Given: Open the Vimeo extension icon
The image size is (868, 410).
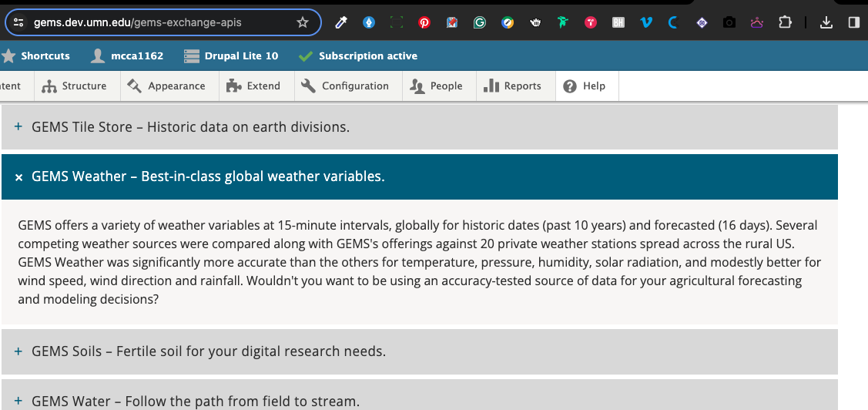Looking at the screenshot, I should (x=645, y=23).
